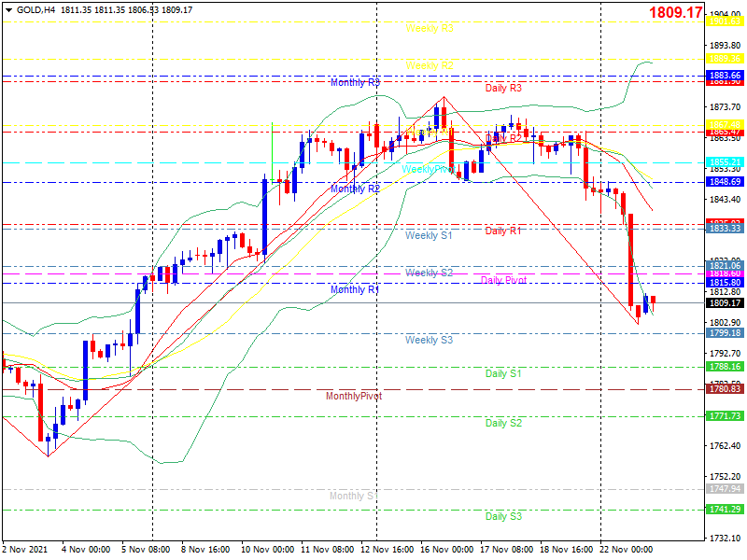
Task: Click the 1855.21 cyan price tag
Action: [x=726, y=162]
